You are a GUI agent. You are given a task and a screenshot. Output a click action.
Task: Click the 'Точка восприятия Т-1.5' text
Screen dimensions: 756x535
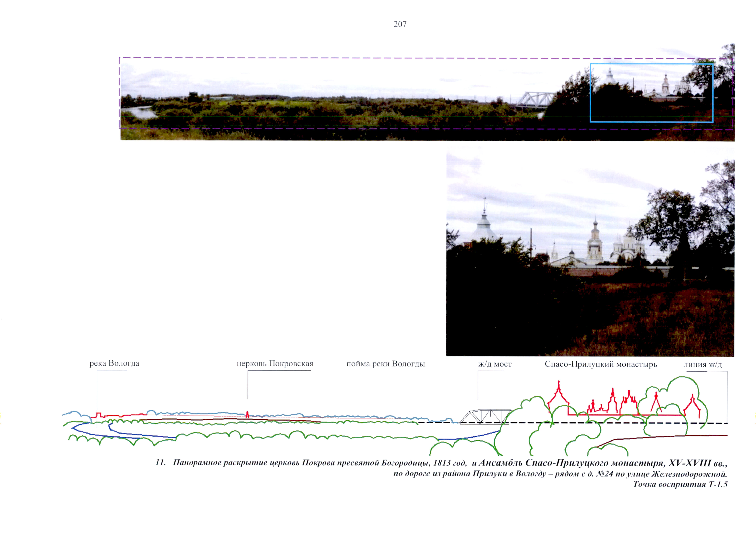(680, 485)
